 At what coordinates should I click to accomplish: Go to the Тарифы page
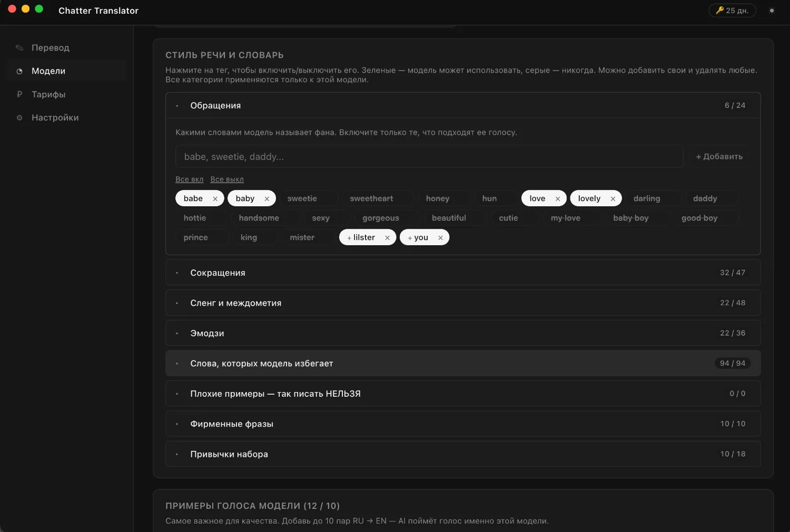pyautogui.click(x=66, y=94)
